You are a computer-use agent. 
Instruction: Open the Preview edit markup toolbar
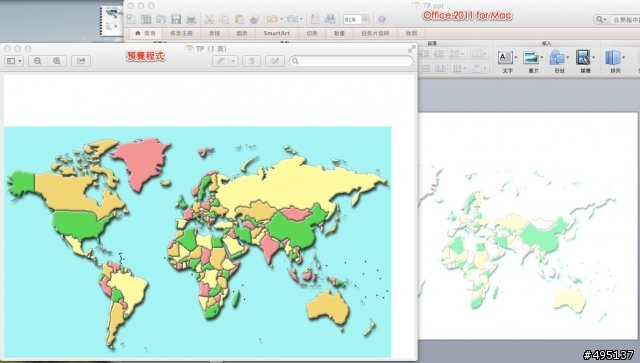(x=275, y=61)
